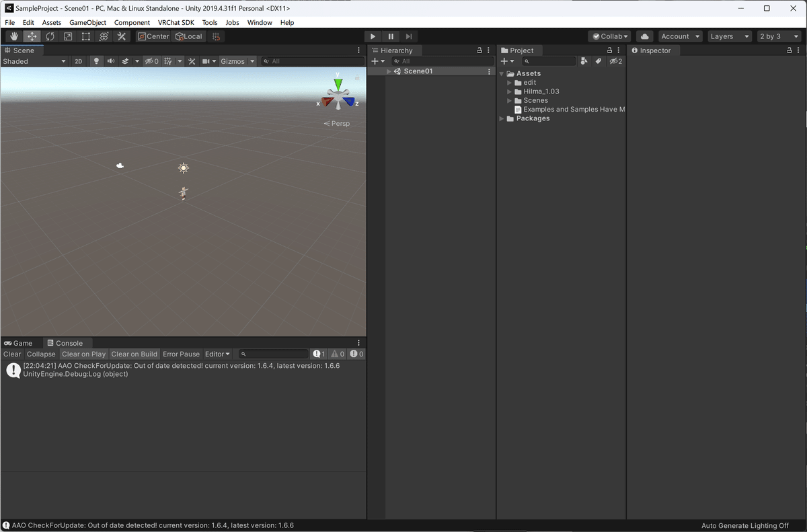Toggle scene effects like skybox and fog
Viewport: 807px width, 532px height.
(x=126, y=61)
